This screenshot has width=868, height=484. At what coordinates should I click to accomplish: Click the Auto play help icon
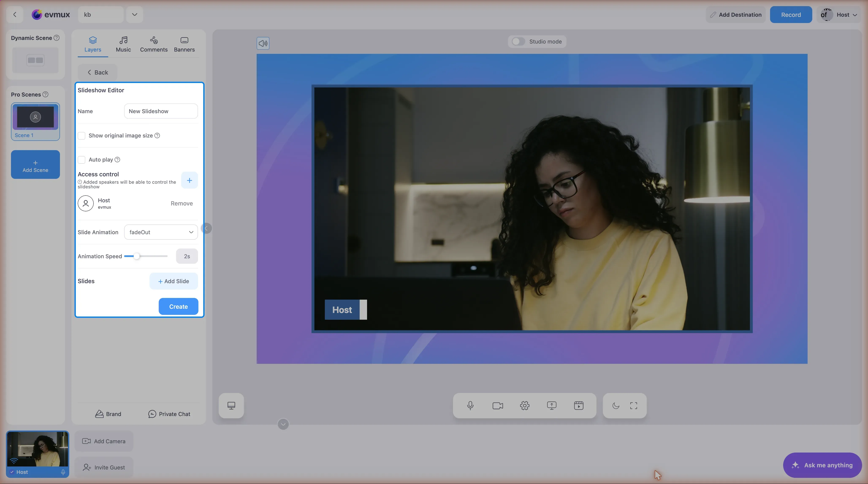coord(117,159)
